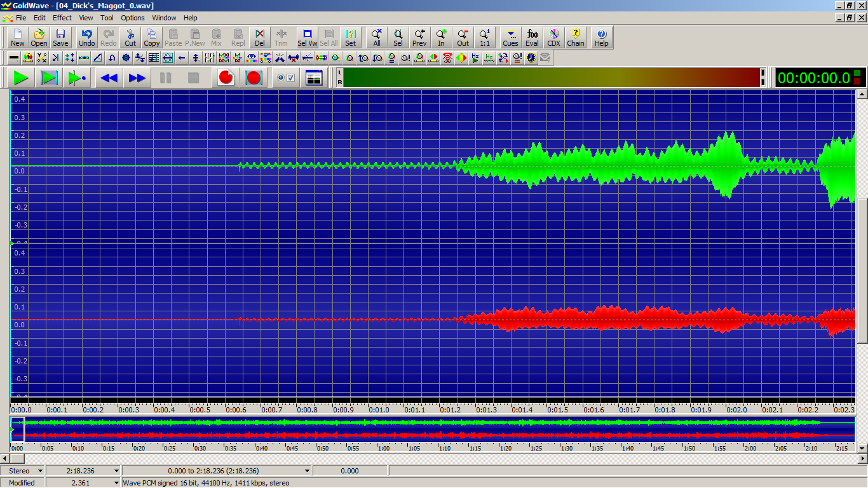Click the green Play button
This screenshot has height=488, width=868.
tap(21, 78)
